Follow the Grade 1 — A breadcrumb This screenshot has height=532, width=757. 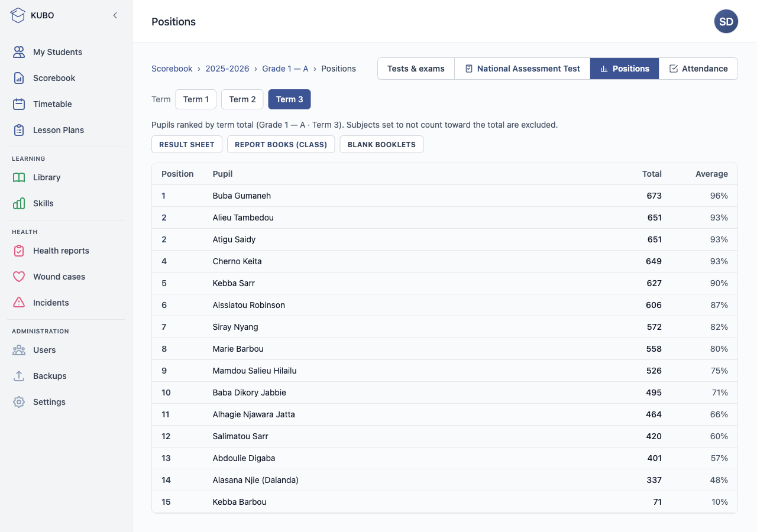coord(285,69)
